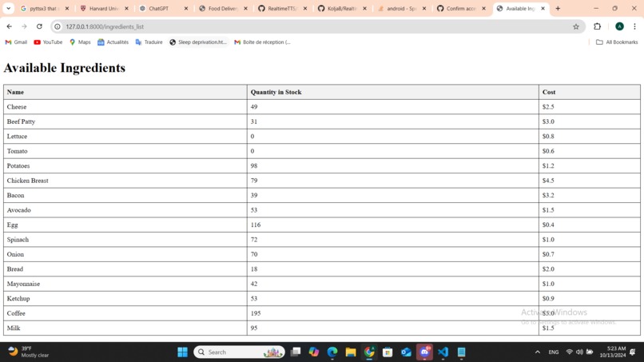Open the All Bookmarks folder
This screenshot has height=362, width=644.
point(617,42)
